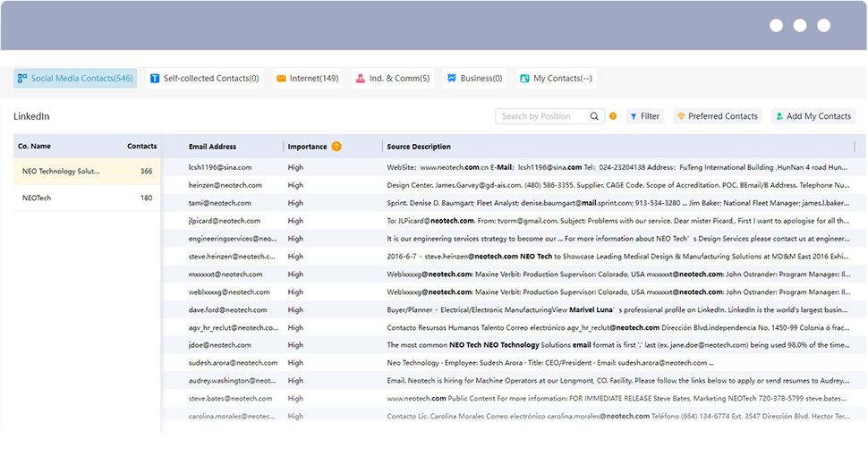Open the Internet(149) tab
This screenshot has width=868, height=456.
(x=307, y=79)
